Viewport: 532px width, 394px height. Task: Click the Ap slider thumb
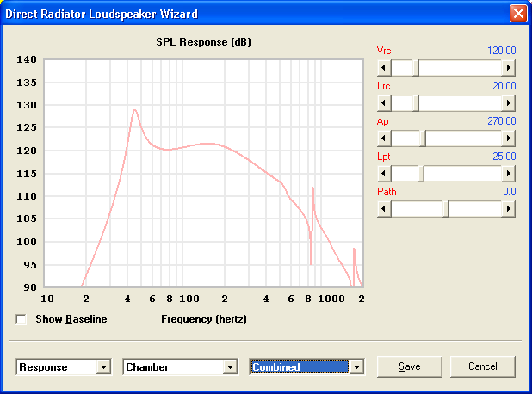(x=423, y=139)
